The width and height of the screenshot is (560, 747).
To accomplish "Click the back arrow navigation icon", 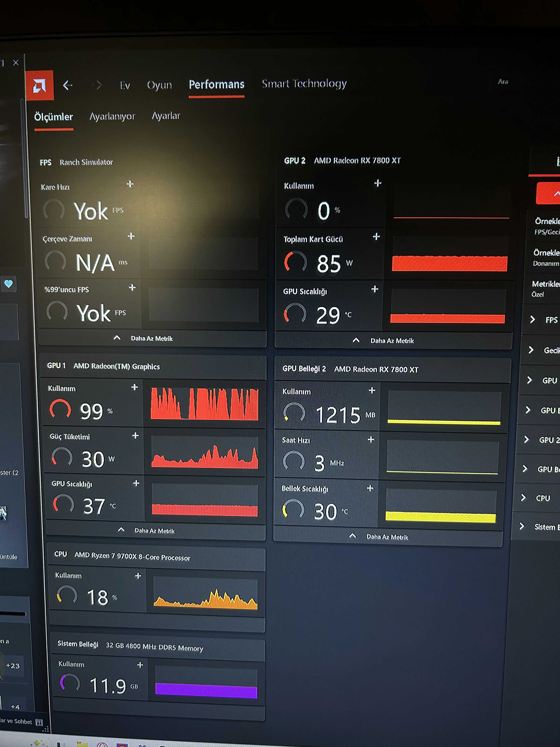I will tap(68, 85).
